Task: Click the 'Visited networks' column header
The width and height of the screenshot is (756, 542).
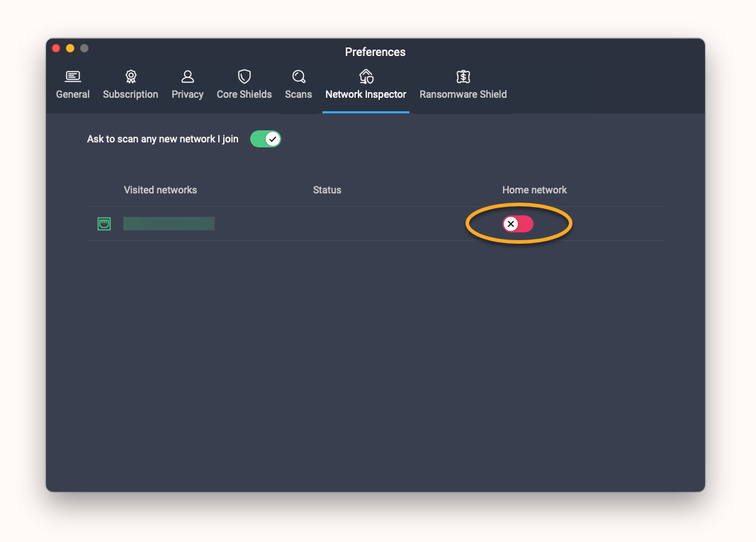Action: click(x=160, y=190)
